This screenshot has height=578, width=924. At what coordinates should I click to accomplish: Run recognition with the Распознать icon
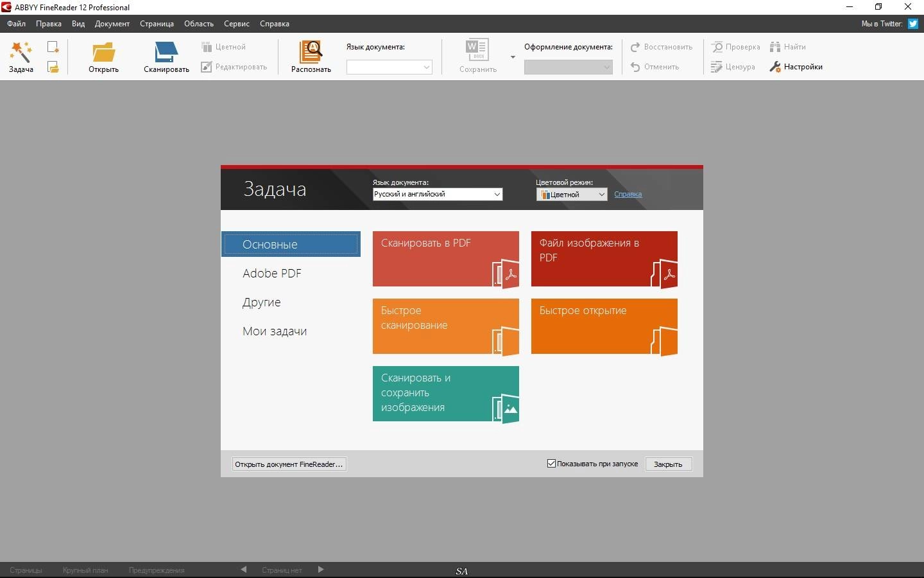coord(311,52)
